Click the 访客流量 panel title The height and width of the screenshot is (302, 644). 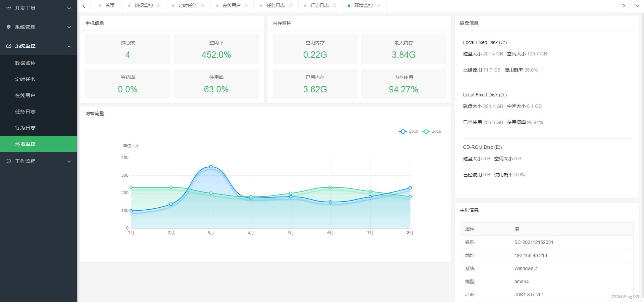95,114
